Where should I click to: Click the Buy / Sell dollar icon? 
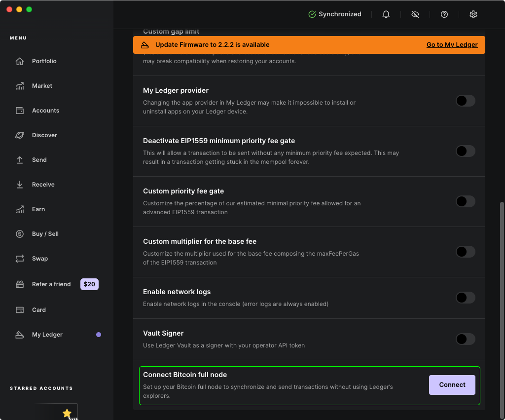[x=20, y=234]
